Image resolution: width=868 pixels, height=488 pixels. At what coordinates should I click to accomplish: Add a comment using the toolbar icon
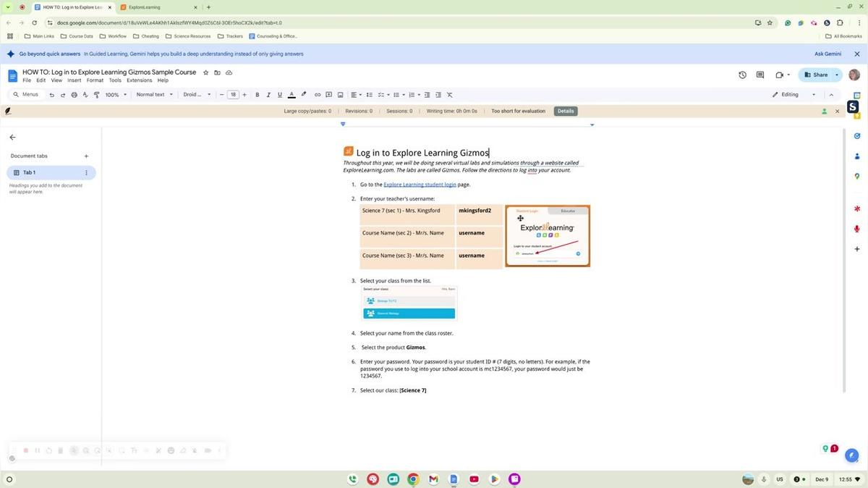coord(328,94)
